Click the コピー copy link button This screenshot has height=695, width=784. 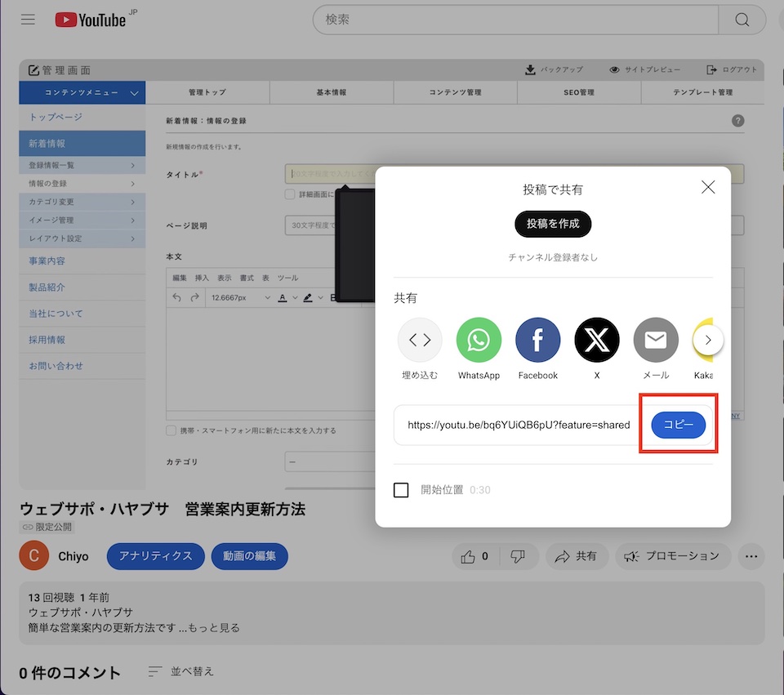678,425
